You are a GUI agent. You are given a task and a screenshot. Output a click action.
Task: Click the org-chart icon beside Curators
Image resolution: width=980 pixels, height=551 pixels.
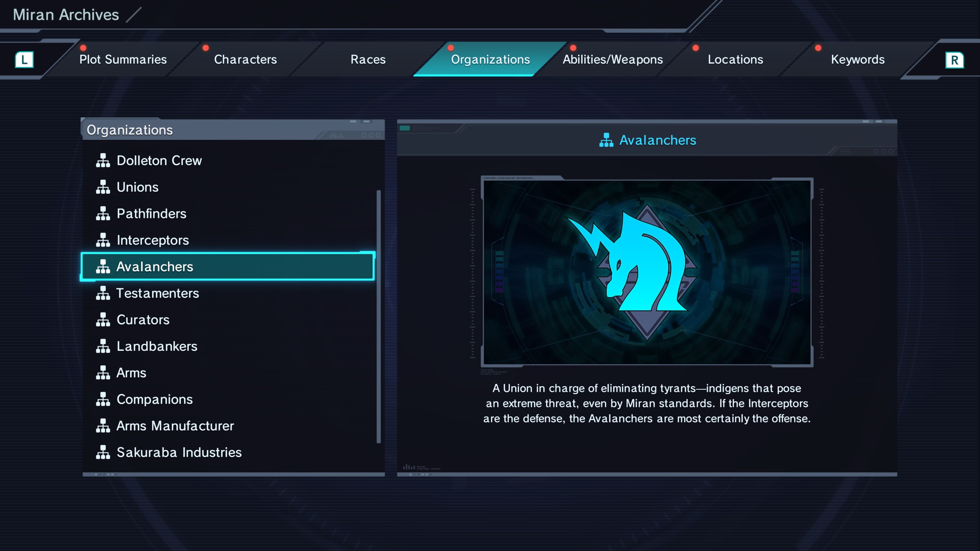point(103,320)
